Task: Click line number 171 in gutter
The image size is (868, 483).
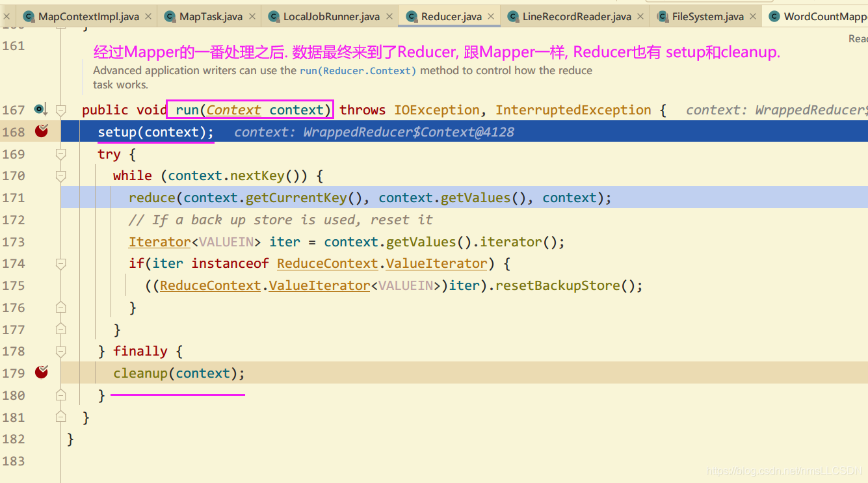Action: (14, 198)
